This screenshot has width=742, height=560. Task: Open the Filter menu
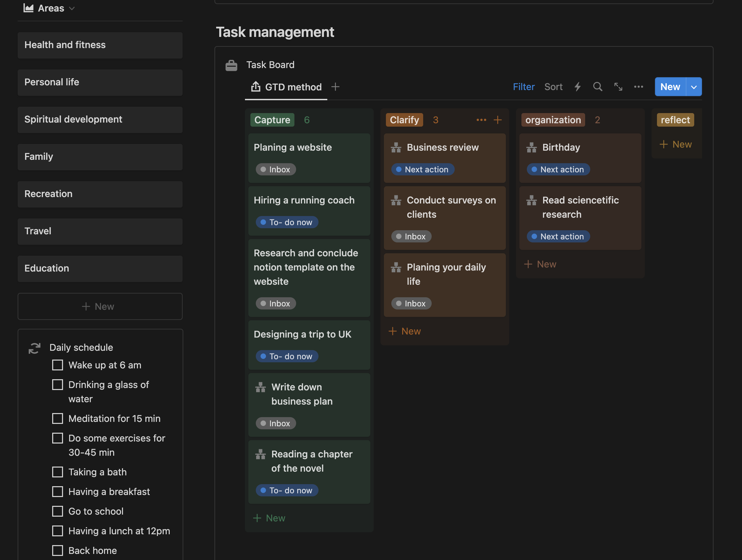pos(523,87)
